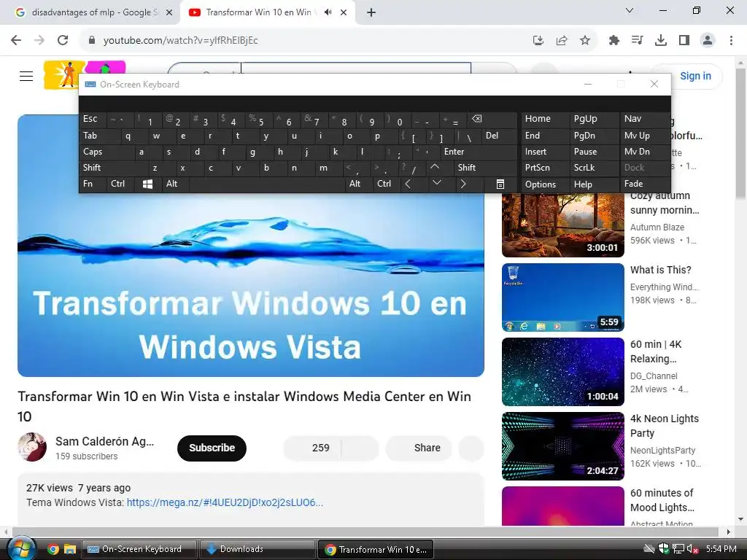Click the horizontal scrollbar at page bottom
747x560 pixels.
pyautogui.click(x=365, y=532)
